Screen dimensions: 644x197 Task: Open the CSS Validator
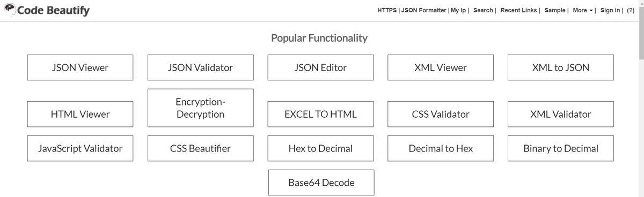pyautogui.click(x=441, y=114)
